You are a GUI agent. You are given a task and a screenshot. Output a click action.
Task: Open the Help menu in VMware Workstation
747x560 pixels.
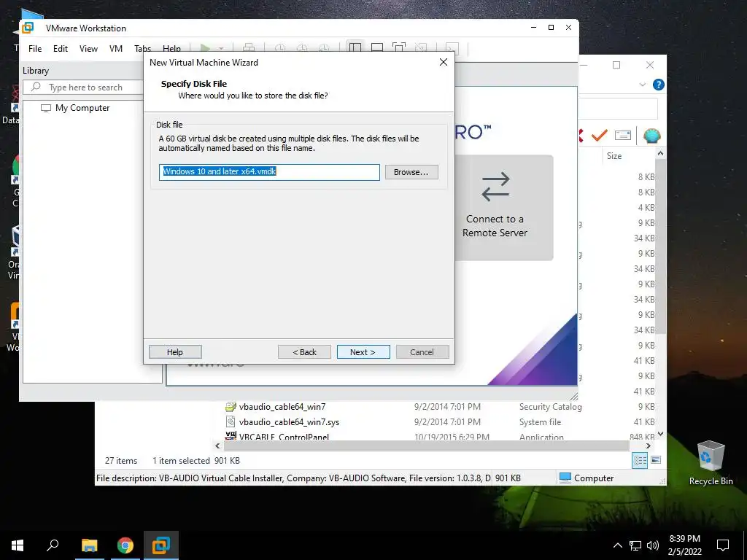(171, 49)
